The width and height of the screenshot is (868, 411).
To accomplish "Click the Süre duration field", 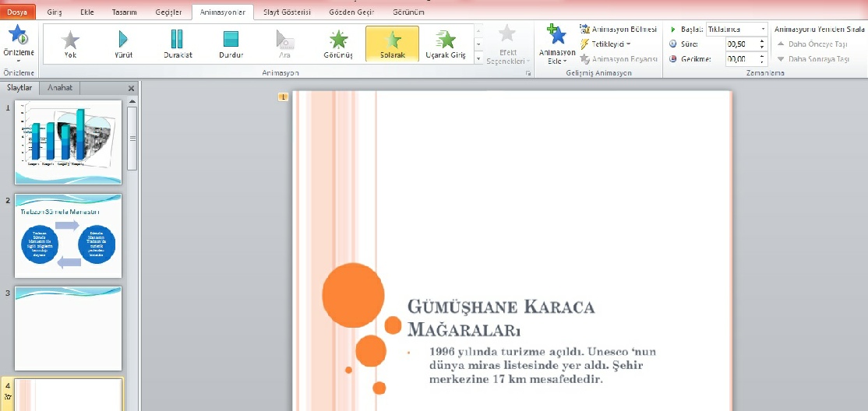I will (741, 44).
